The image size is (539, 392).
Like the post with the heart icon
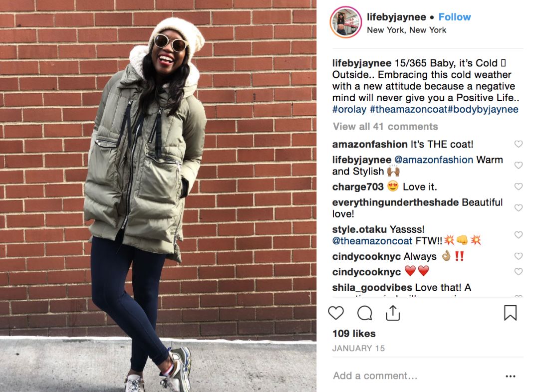click(336, 313)
